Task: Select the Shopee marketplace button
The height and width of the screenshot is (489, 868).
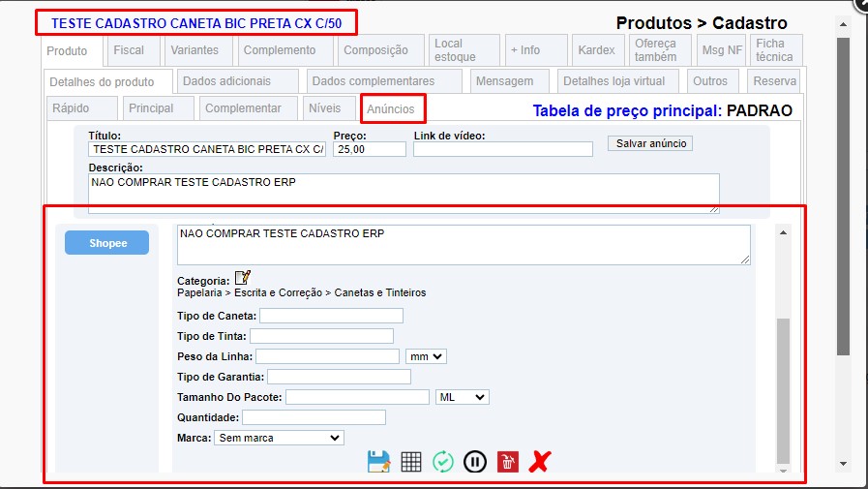Action: coord(106,242)
